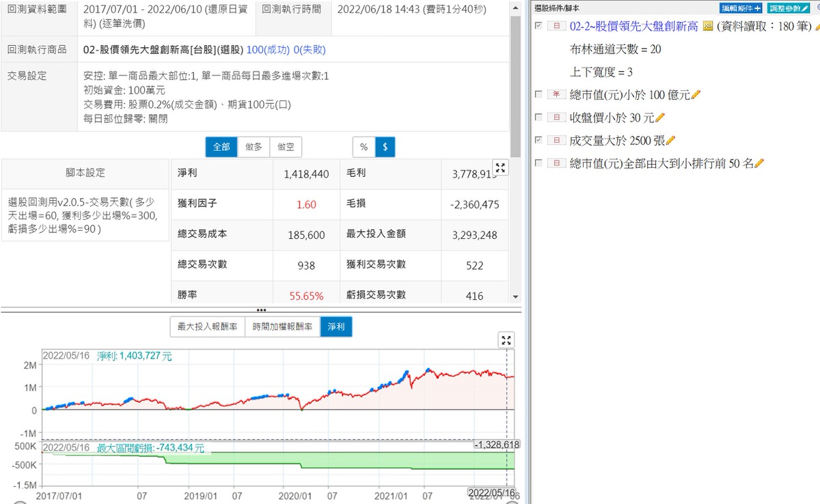
Task: Expand the statistics table to fullscreen
Action: tap(500, 168)
